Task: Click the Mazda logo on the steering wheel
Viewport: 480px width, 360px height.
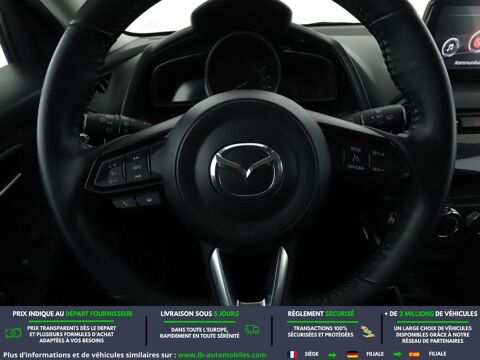Action: tap(246, 170)
